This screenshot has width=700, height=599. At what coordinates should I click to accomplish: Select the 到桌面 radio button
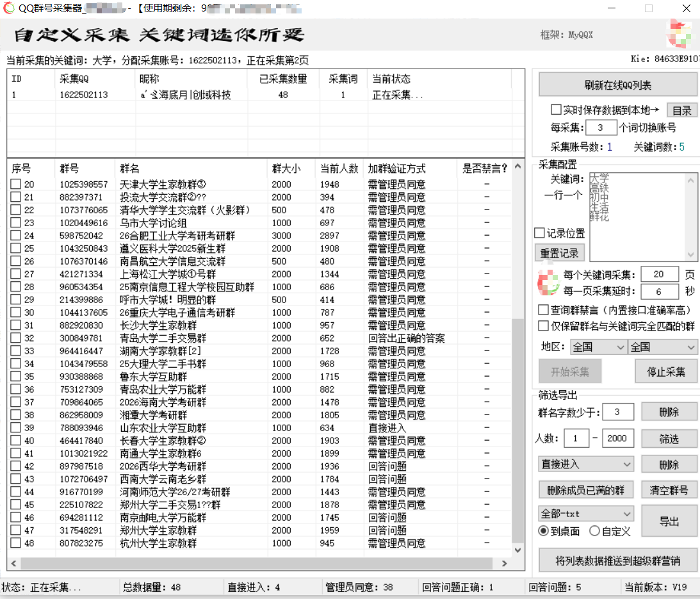coord(543,530)
